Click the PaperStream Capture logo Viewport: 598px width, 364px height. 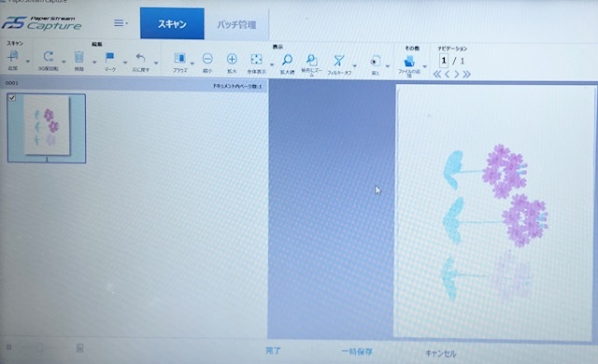click(42, 22)
